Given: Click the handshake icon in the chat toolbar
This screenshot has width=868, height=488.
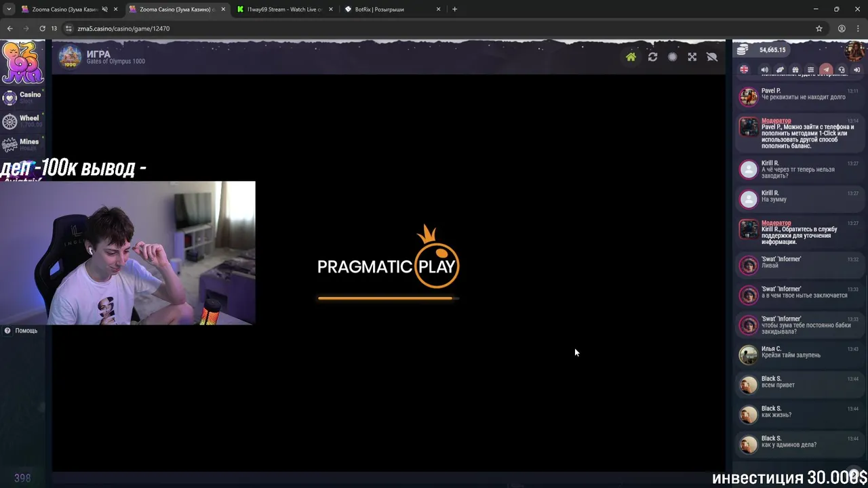Looking at the screenshot, I should pos(780,70).
